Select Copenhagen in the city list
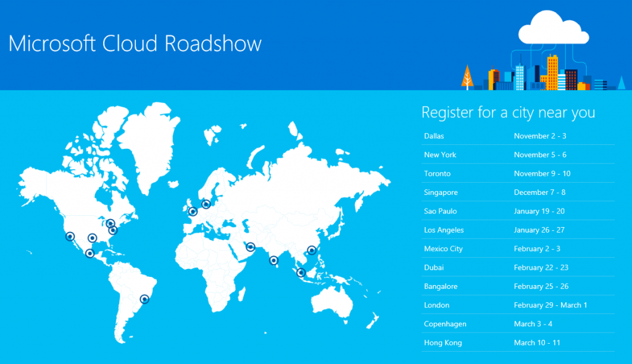The height and width of the screenshot is (364, 632). [x=445, y=324]
